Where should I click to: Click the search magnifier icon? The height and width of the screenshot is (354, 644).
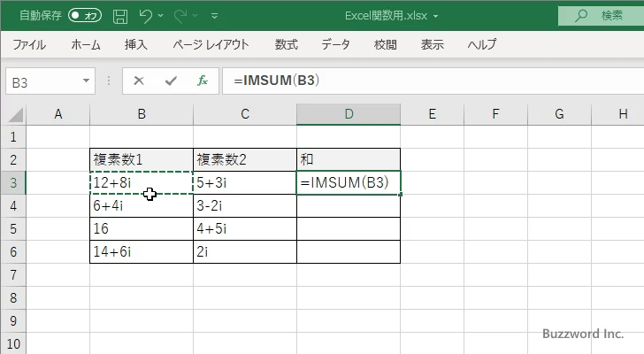pyautogui.click(x=580, y=16)
